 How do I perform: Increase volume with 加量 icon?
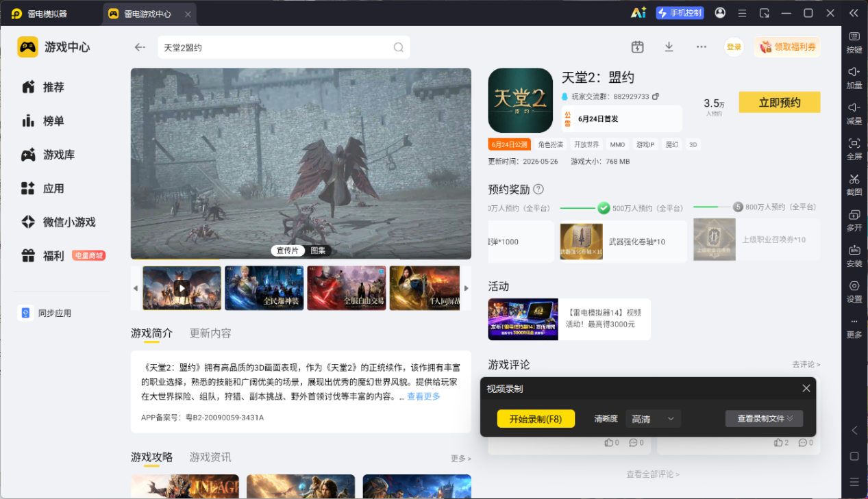pos(854,78)
